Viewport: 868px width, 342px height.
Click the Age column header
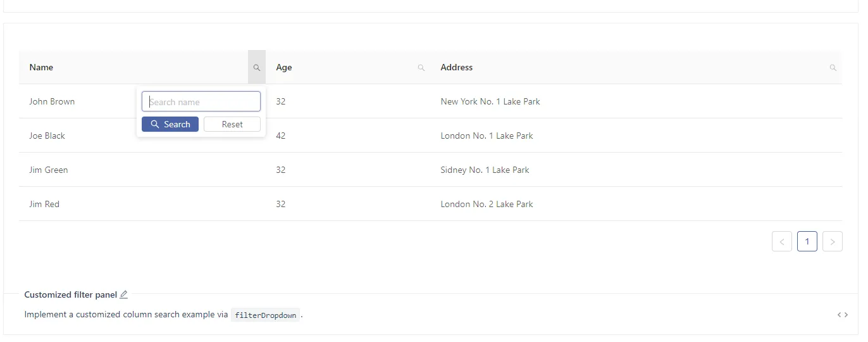284,67
